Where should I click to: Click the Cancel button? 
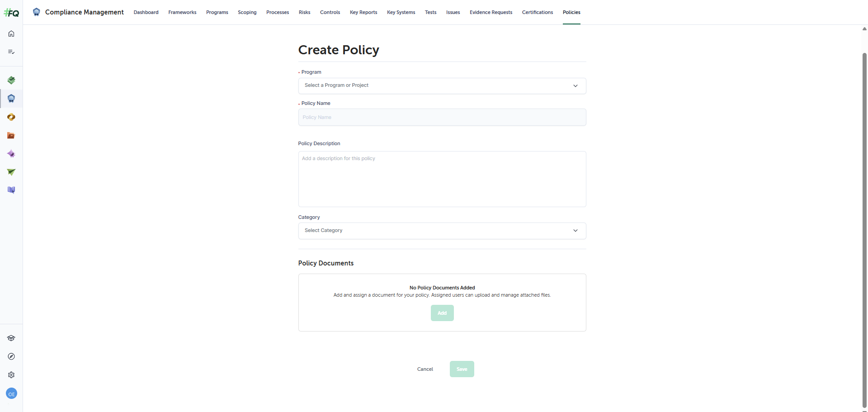coord(425,369)
